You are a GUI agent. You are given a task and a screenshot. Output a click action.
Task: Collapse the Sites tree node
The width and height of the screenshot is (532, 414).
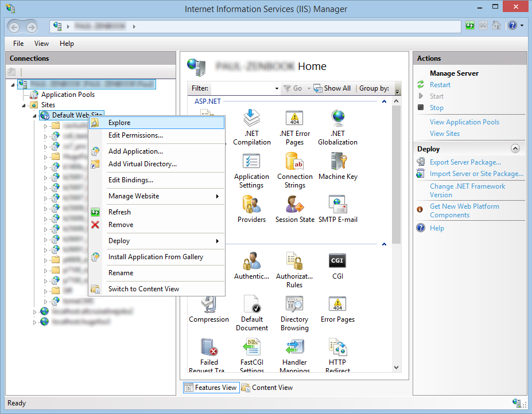click(x=24, y=106)
